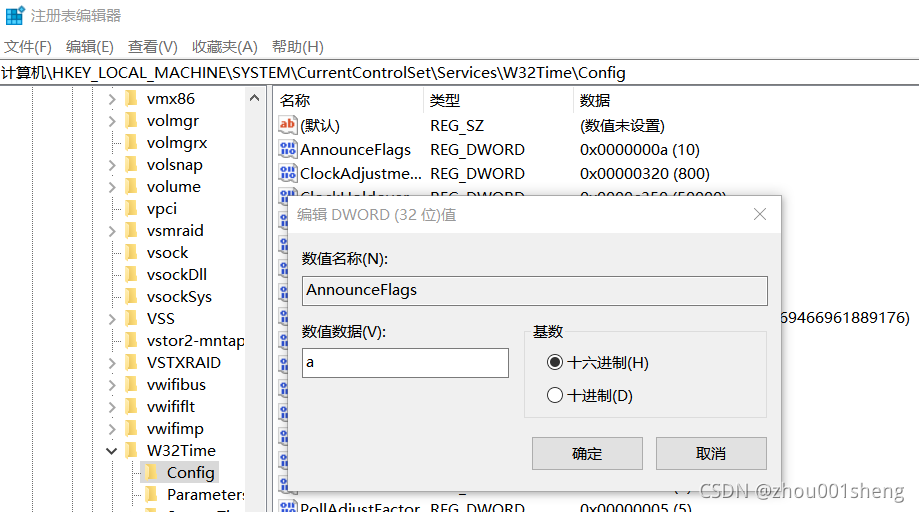Click the vwifimp folder icon
This screenshot has height=512, width=919.
[132, 428]
